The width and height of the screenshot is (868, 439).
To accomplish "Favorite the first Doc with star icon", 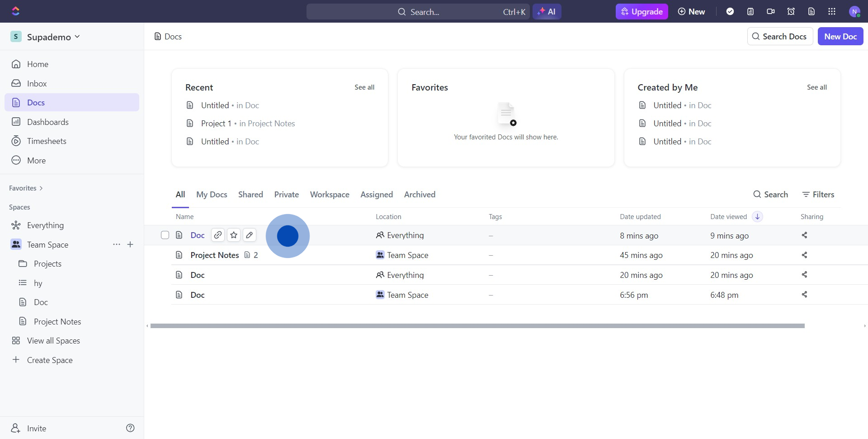I will click(x=234, y=235).
